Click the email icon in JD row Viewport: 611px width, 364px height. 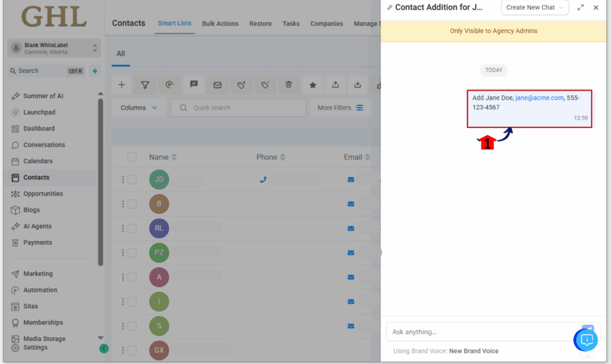point(351,180)
